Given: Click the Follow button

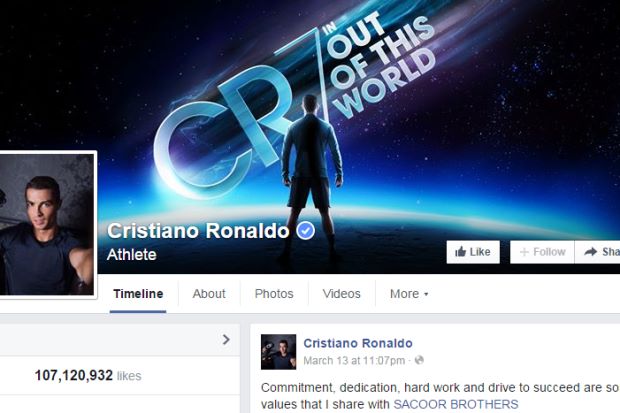Looking at the screenshot, I should coord(542,252).
